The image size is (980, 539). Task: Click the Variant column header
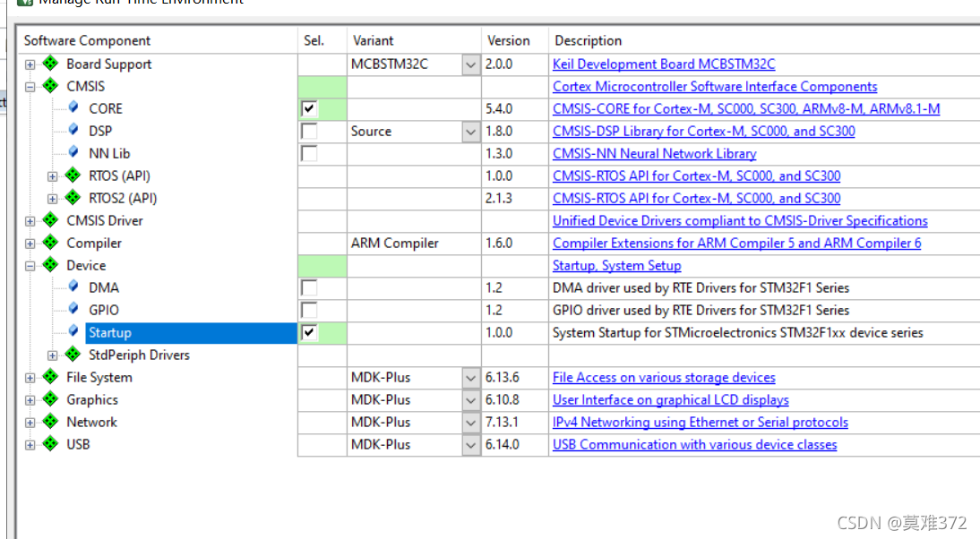click(x=414, y=40)
